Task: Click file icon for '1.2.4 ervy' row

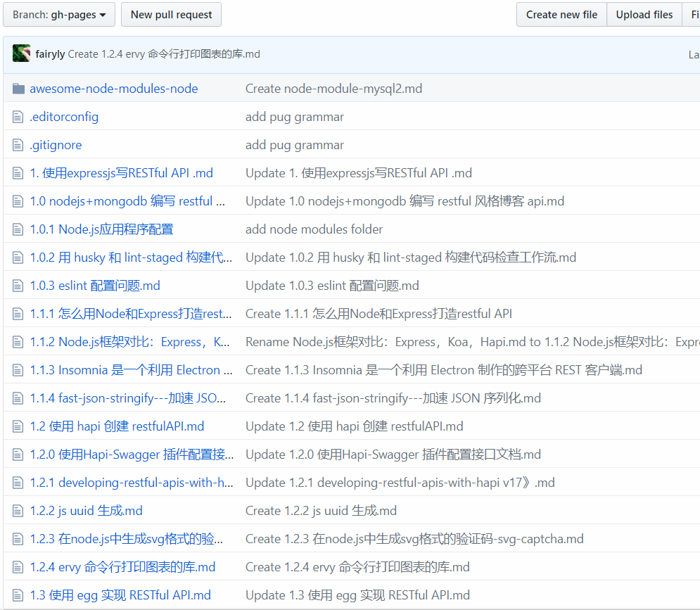Action: point(18,567)
